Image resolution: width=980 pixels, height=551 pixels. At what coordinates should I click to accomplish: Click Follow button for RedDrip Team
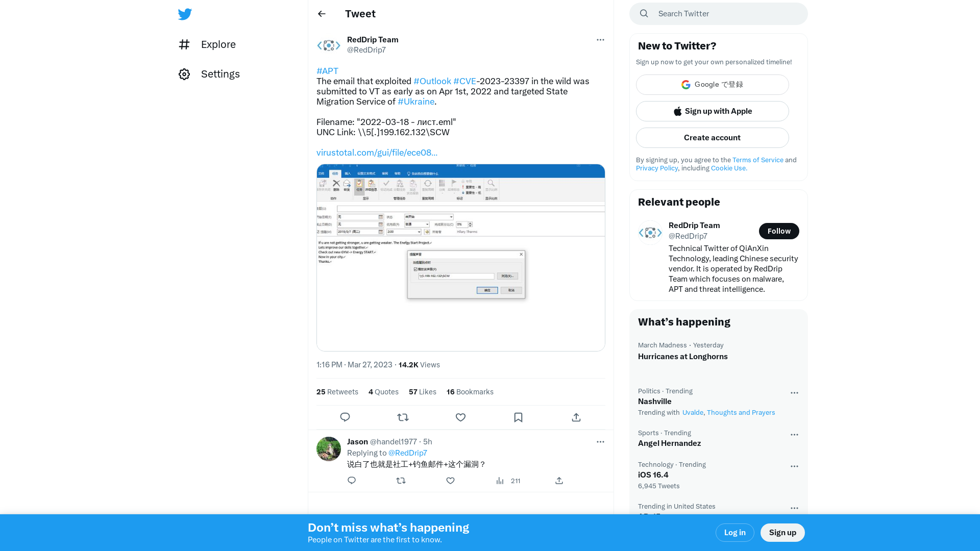click(779, 231)
